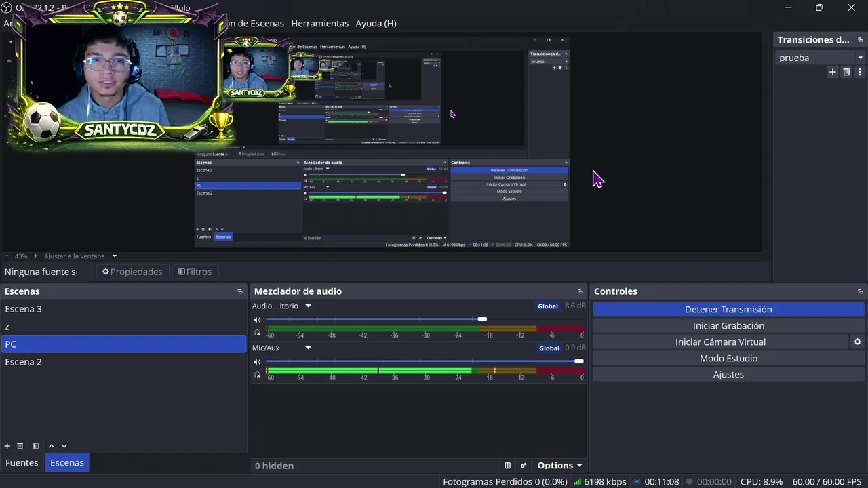Remove the selected scene using the trash icon
Viewport: 868px width, 488px height.
tap(20, 446)
